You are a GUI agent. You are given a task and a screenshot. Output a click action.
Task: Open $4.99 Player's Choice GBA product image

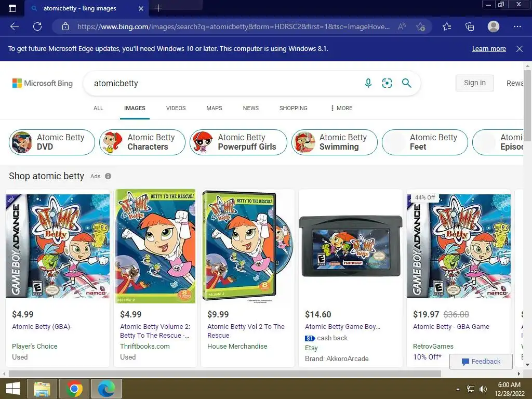pyautogui.click(x=58, y=246)
